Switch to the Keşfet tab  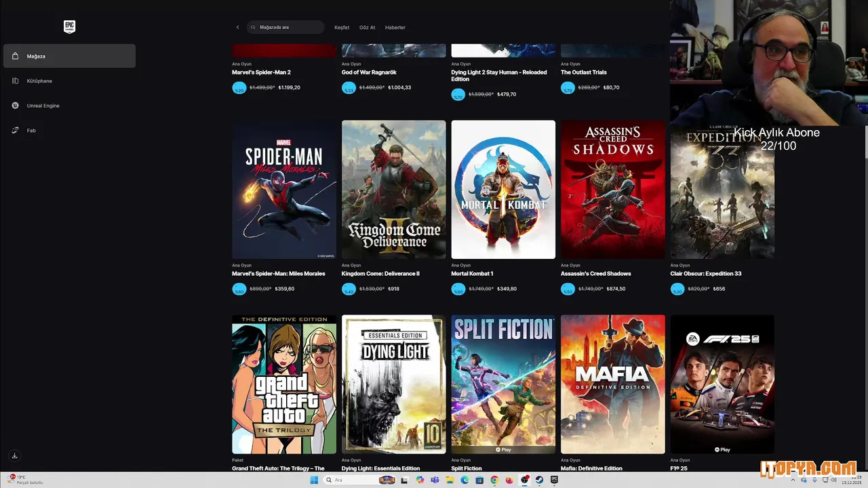click(342, 27)
